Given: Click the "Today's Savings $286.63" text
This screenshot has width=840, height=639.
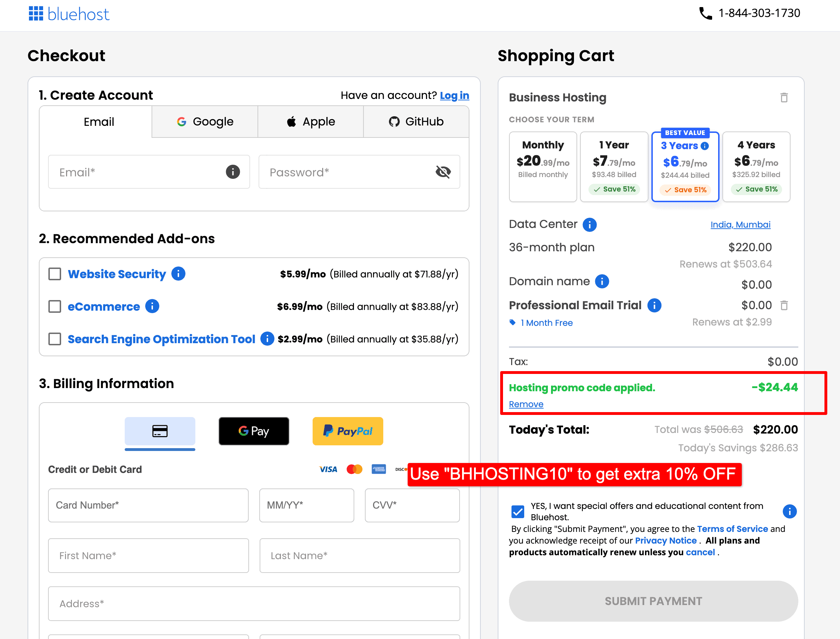Looking at the screenshot, I should point(738,448).
